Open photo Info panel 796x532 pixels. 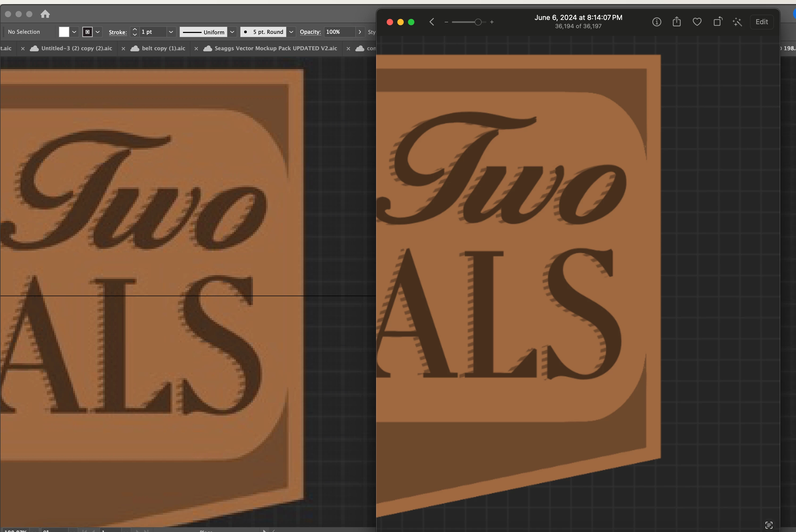coord(657,22)
